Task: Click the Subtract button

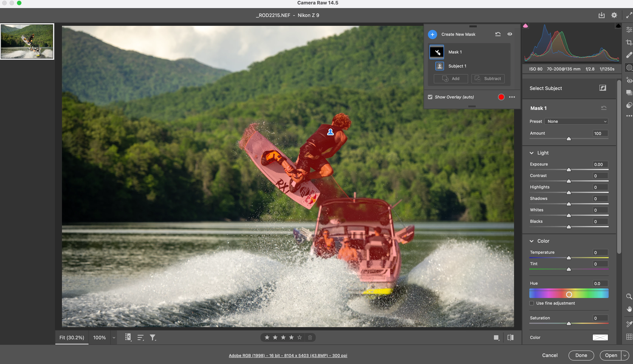Action: (488, 79)
